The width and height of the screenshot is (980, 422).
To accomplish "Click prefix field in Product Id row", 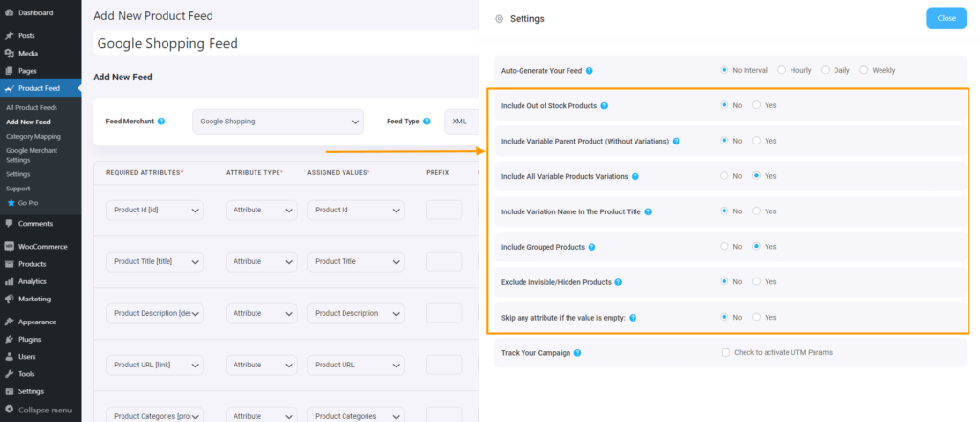I will (444, 211).
